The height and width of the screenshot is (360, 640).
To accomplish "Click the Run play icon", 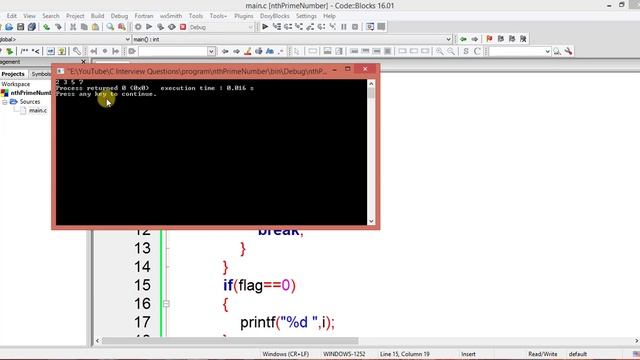I will (149, 27).
